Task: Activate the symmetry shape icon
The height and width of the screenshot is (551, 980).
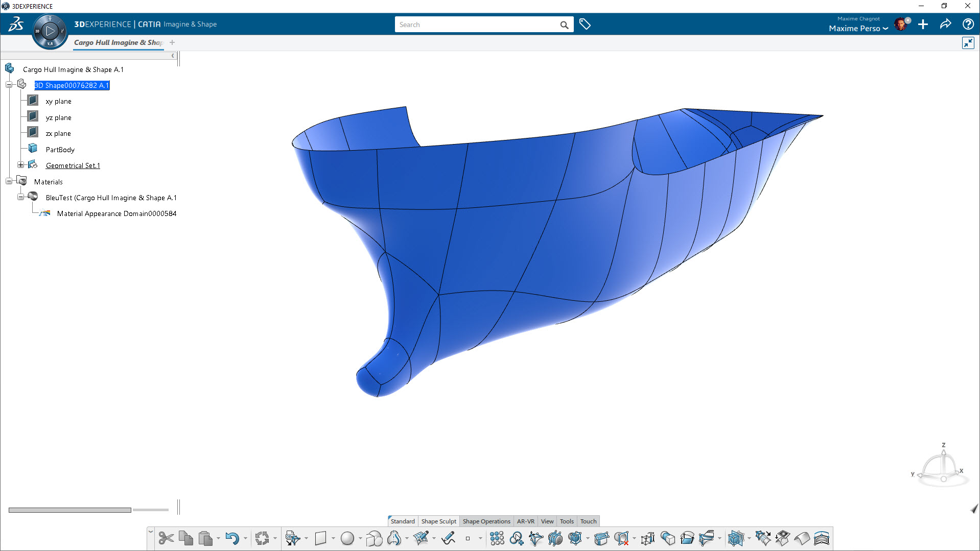Action: 394,538
